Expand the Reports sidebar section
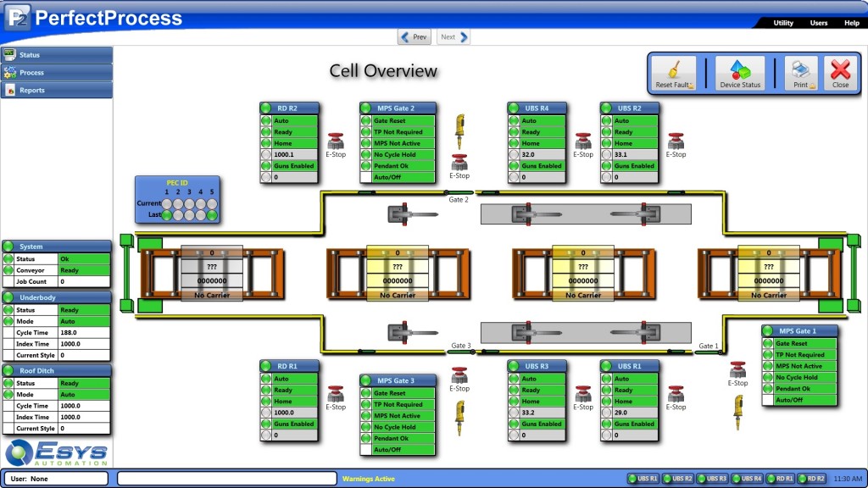Screen dimensions: 868x488 pyautogui.click(x=56, y=90)
